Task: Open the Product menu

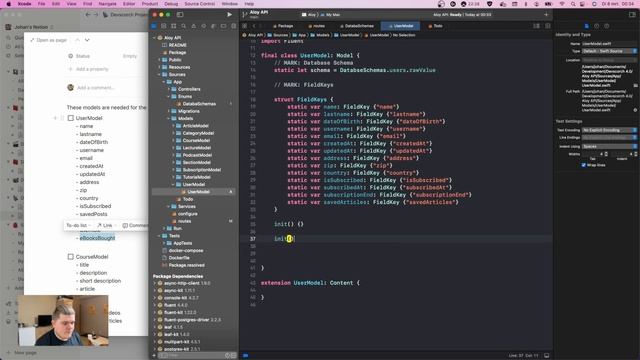Action: point(149,4)
